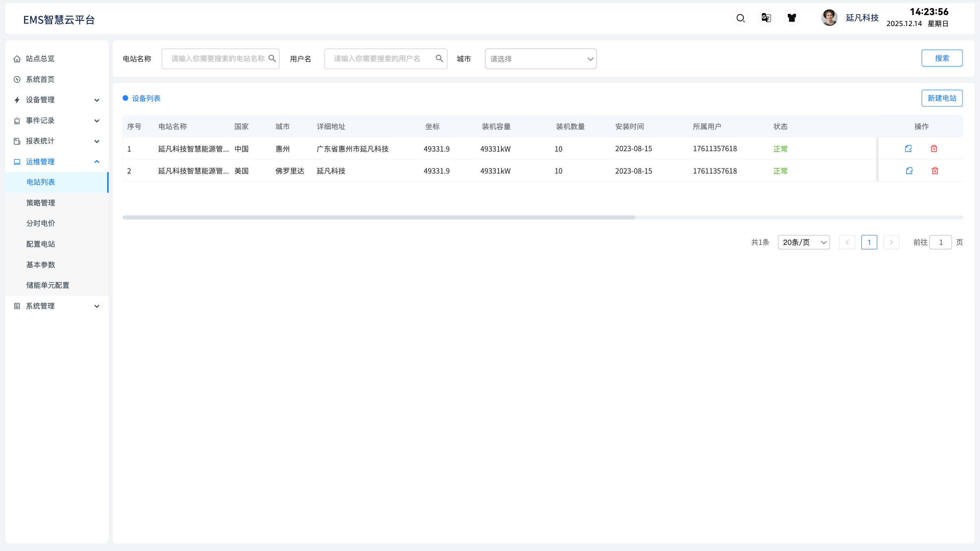This screenshot has width=980, height=551.
Task: Click the table's horizontal scrollbar
Action: pos(379,218)
